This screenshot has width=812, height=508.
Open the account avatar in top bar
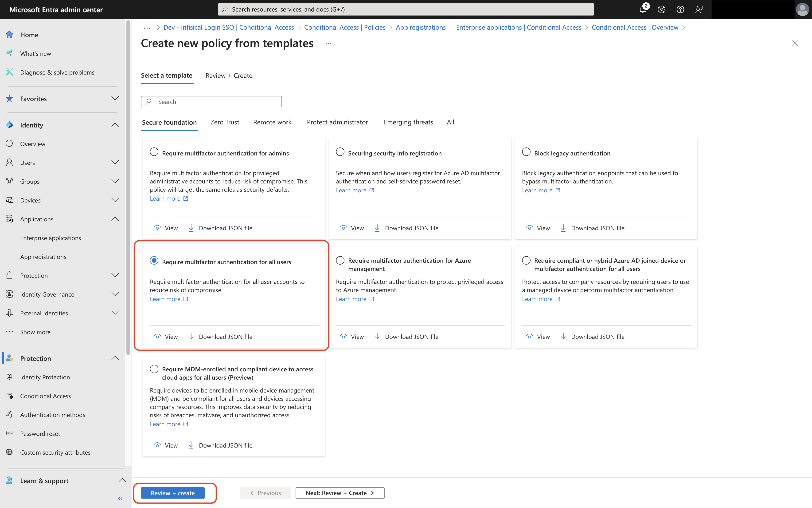[802, 9]
